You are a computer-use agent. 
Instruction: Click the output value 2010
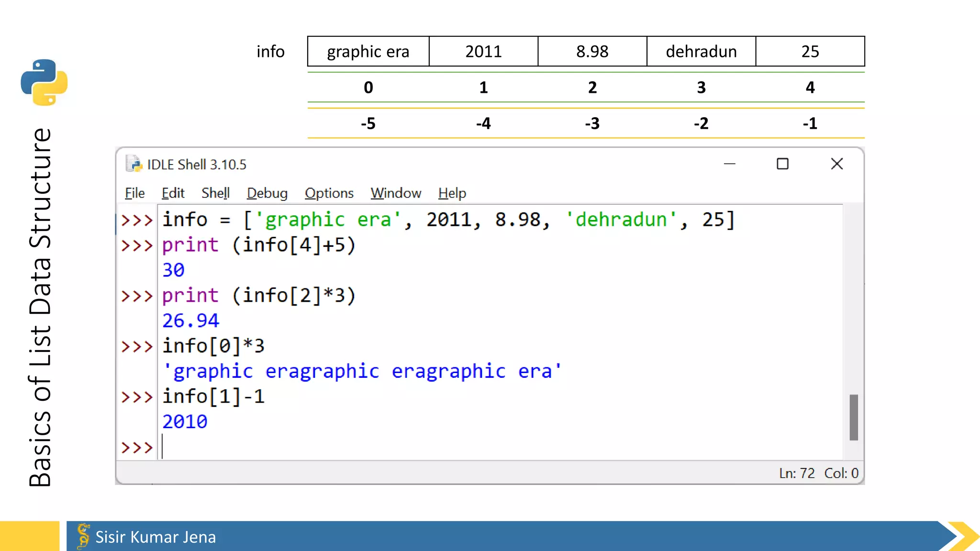[185, 422]
